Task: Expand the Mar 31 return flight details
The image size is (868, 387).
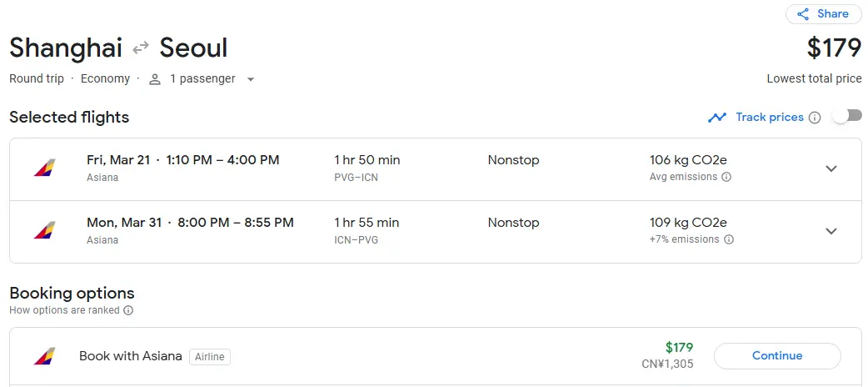Action: [x=831, y=231]
